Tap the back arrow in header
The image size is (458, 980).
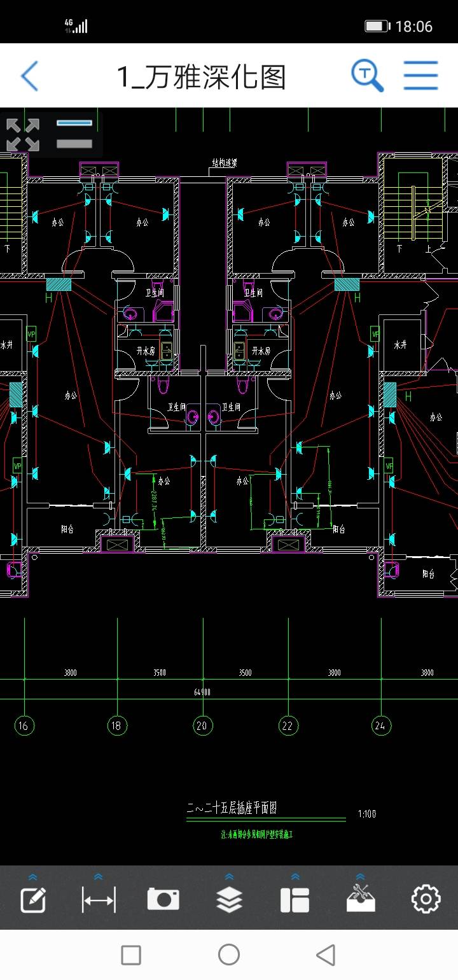pyautogui.click(x=29, y=76)
